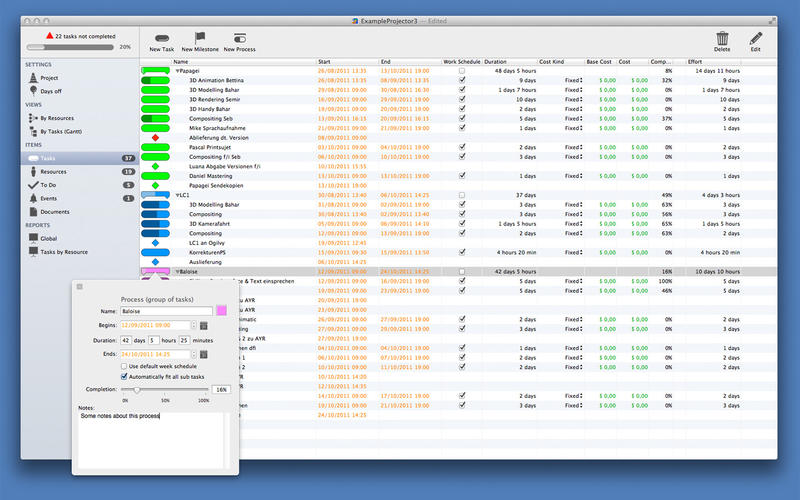Click the Begins date stepper arrows
The height and width of the screenshot is (500, 800).
(x=193, y=326)
